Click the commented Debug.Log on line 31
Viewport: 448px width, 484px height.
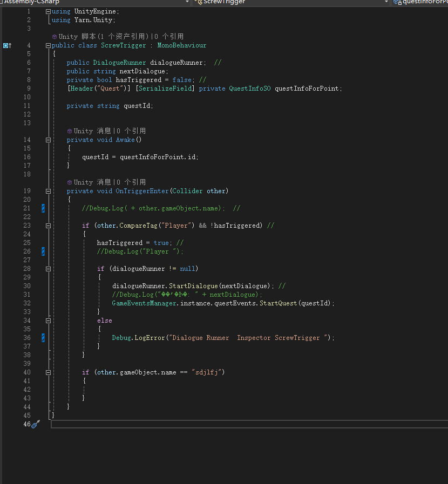point(187,295)
